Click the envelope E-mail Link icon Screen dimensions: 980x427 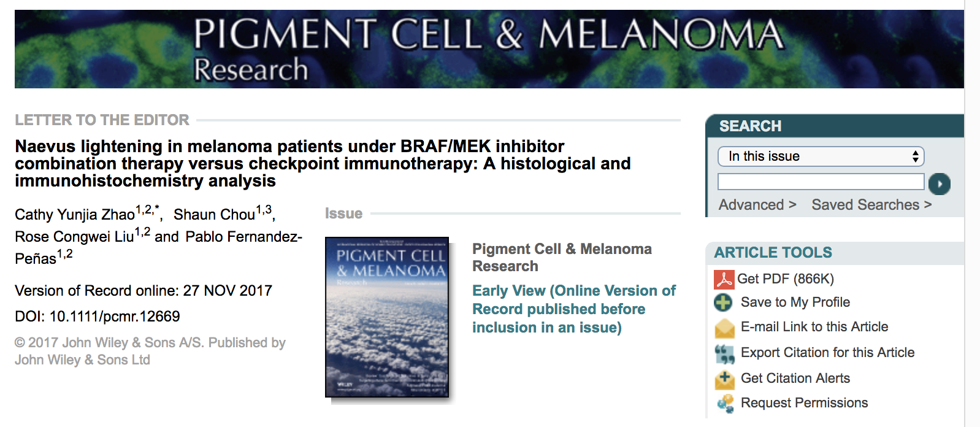pyautogui.click(x=724, y=328)
